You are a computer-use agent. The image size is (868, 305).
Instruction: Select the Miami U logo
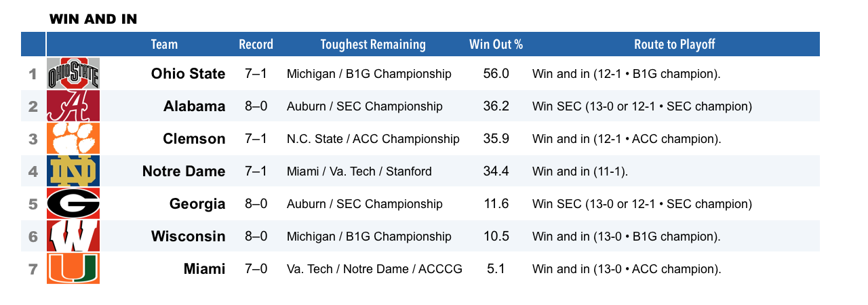73,268
